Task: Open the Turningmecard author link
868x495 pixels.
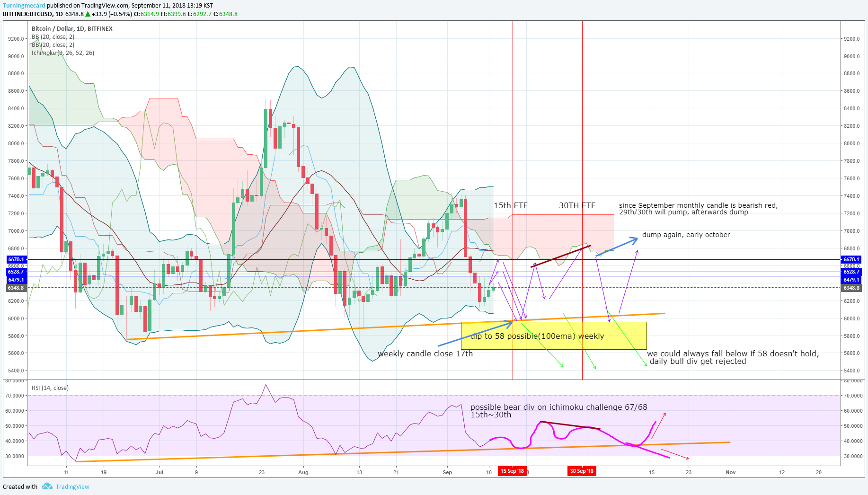Action: [24, 6]
